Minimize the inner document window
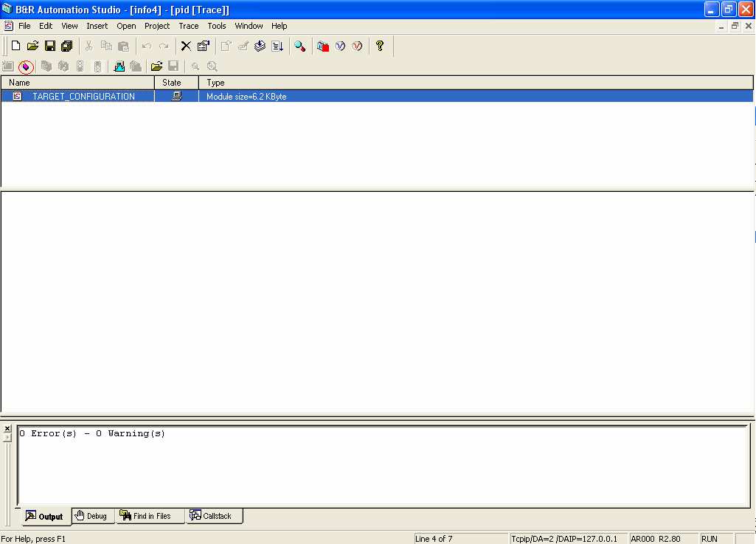Viewport: 756px width, 544px height. [721, 26]
